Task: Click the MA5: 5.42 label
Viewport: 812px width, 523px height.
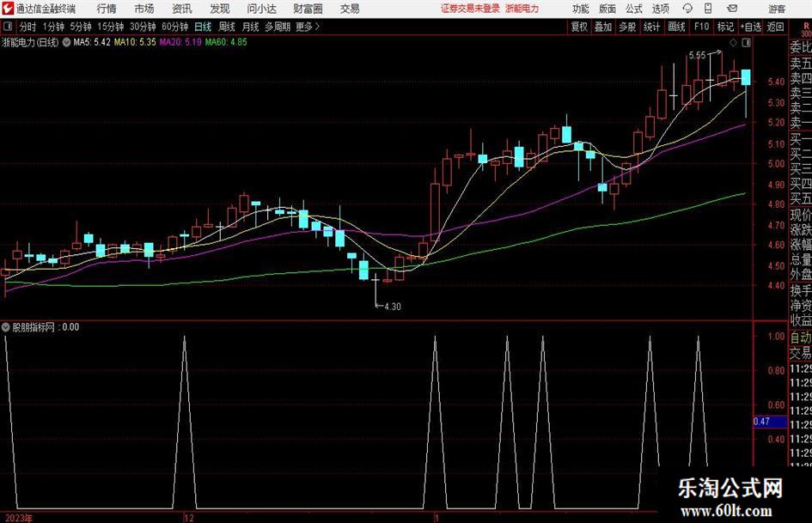Action: coord(92,42)
